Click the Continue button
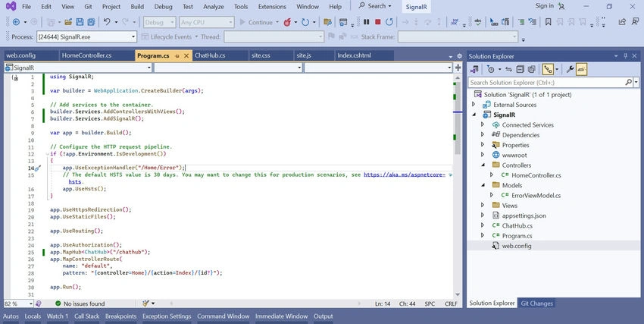Image resolution: width=644 pixels, height=324 pixels. pos(256,22)
